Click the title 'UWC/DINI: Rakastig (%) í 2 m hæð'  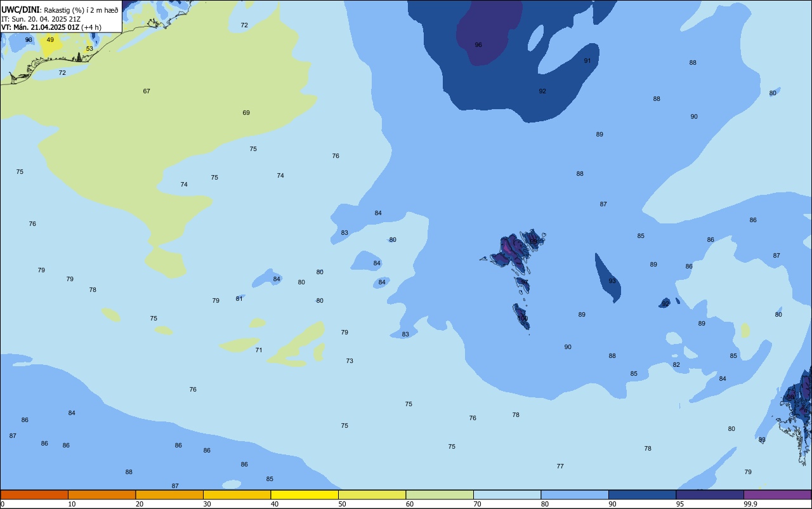(x=60, y=10)
